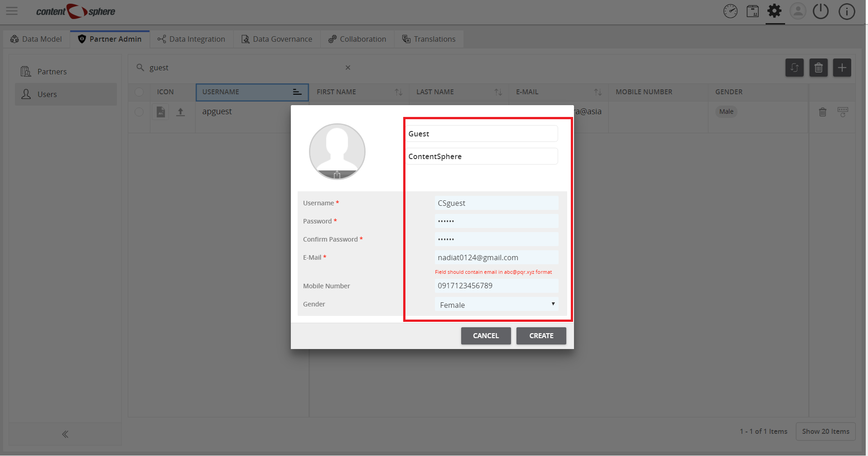Open the info icon
Viewport: 868px width, 456px height.
pos(847,11)
